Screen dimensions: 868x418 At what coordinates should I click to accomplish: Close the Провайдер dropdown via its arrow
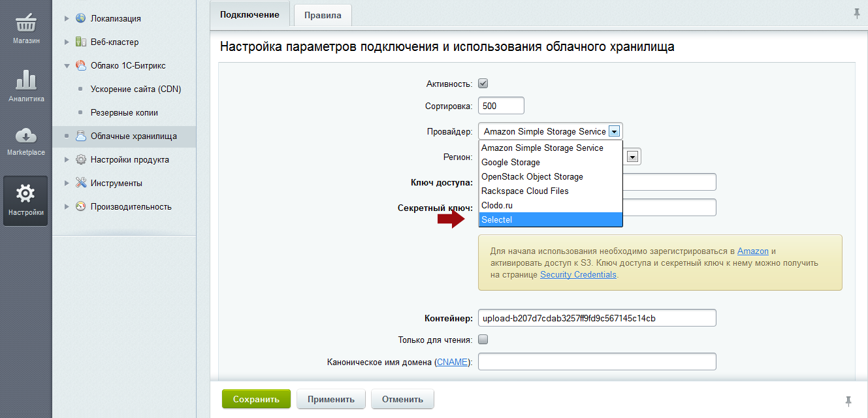pyautogui.click(x=614, y=131)
